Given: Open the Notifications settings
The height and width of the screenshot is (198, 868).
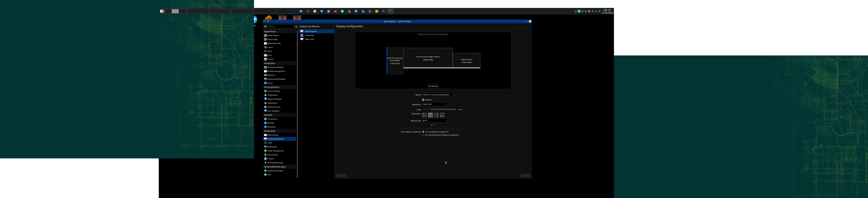Looking at the screenshot, I should [279, 95].
